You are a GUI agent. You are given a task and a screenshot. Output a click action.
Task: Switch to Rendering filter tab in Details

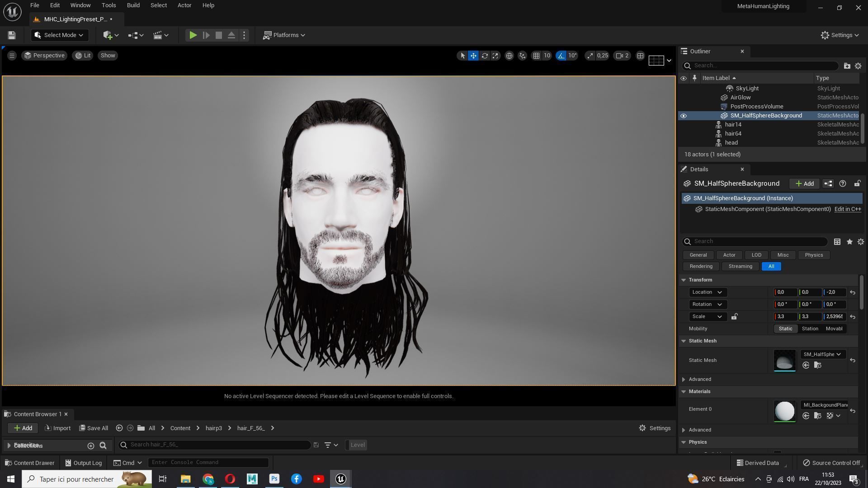[x=701, y=267]
